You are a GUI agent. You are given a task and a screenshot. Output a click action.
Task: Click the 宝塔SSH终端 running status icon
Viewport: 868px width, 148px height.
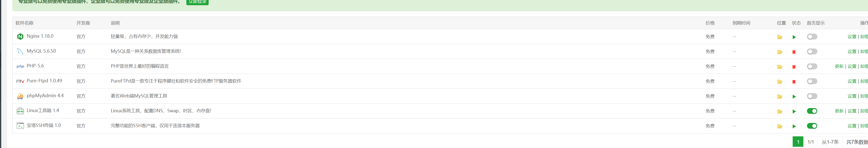tap(794, 126)
